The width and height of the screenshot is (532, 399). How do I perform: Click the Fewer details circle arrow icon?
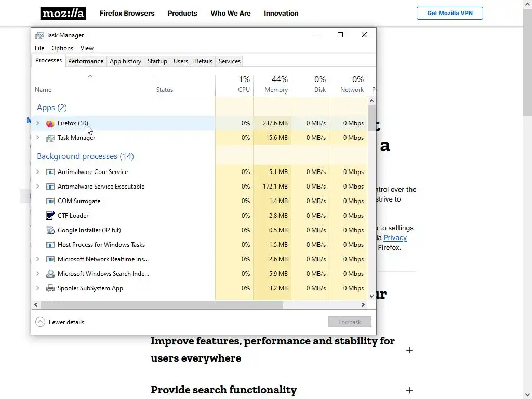click(x=40, y=322)
